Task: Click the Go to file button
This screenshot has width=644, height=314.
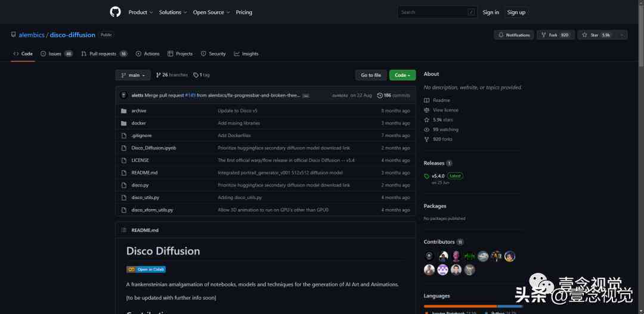Action: tap(371, 75)
